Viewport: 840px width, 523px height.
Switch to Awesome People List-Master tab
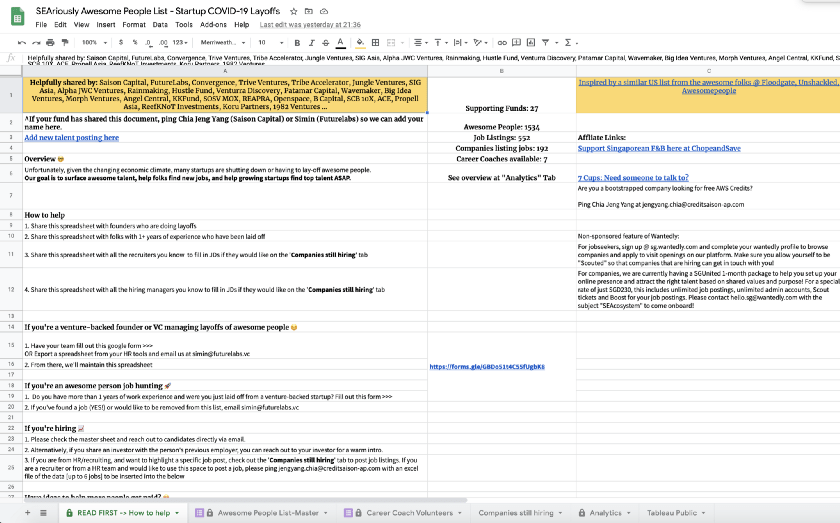click(x=261, y=513)
